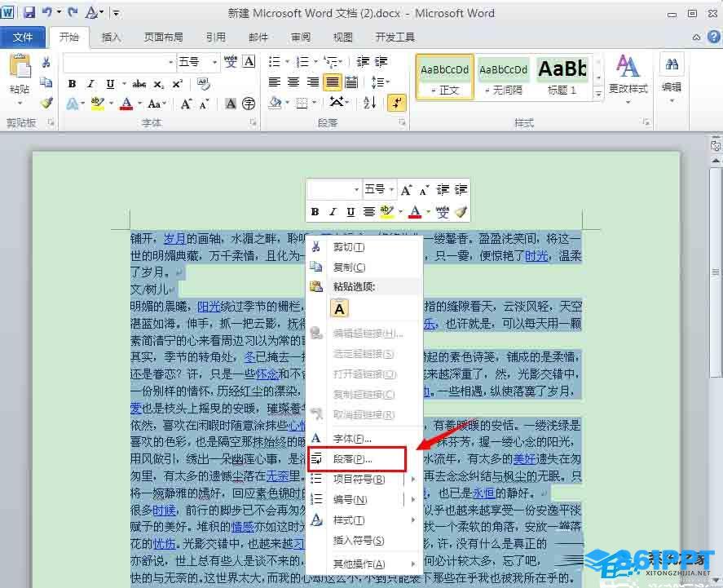
Task: Click the Find/Editing binoculars icon
Action: point(672,64)
